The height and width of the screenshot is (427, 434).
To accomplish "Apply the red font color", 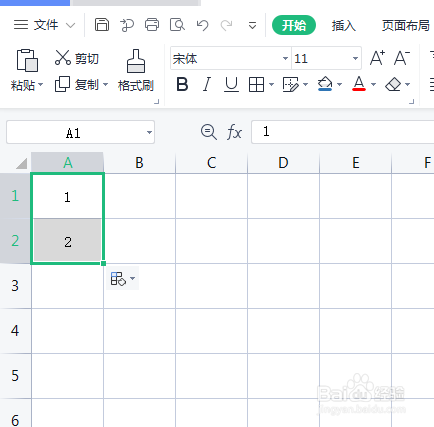I will pos(359,84).
